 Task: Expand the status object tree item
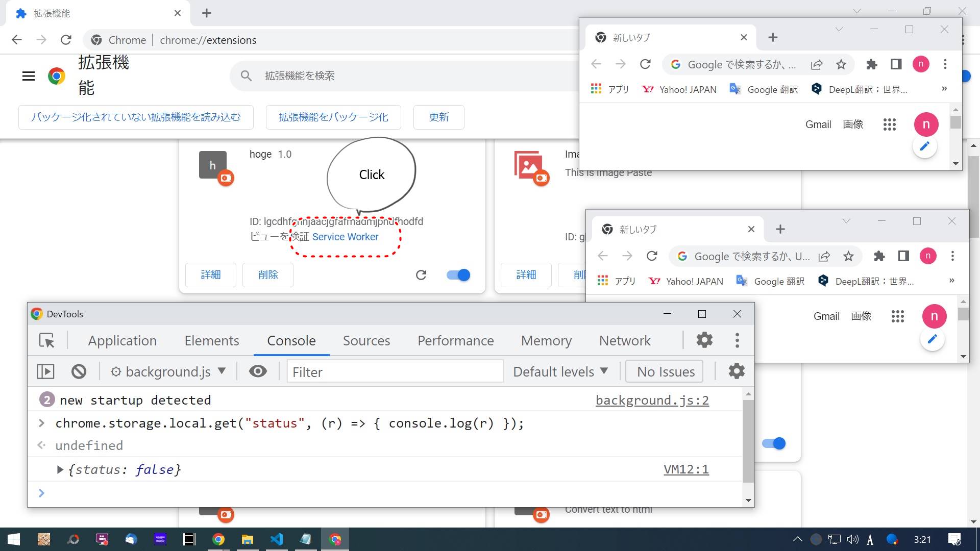[59, 469]
